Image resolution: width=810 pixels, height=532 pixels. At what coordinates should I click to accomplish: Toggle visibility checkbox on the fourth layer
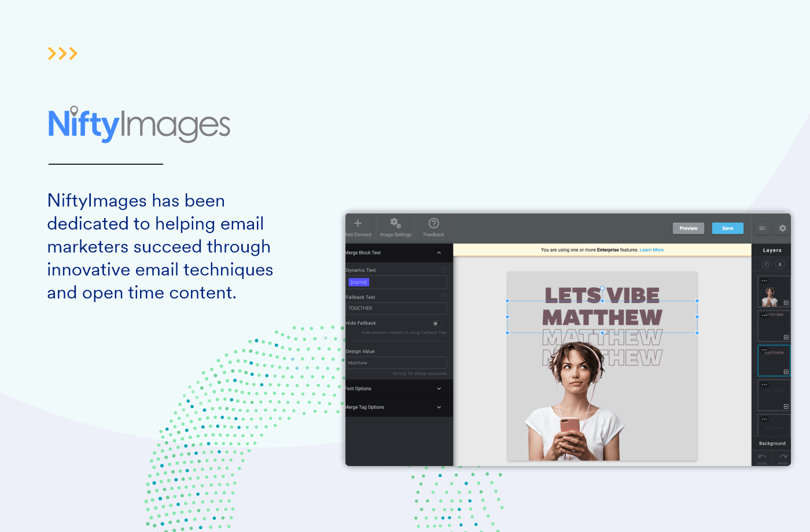point(786,407)
